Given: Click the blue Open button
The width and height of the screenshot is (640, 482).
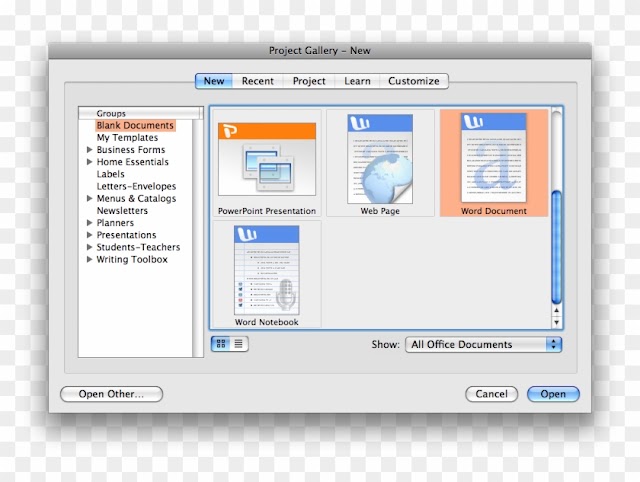Looking at the screenshot, I should tap(553, 394).
